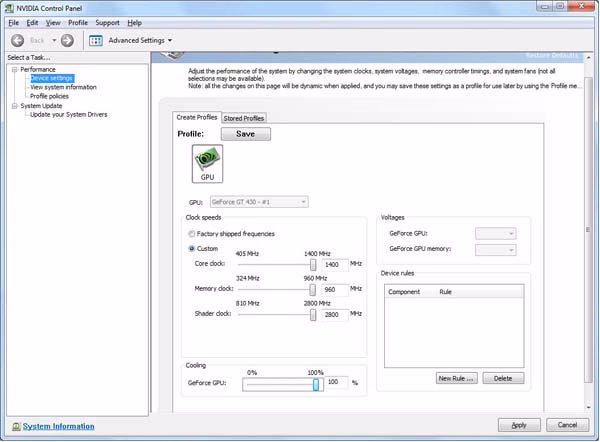The width and height of the screenshot is (600, 442).
Task: Click the Save profile button
Action: point(246,134)
